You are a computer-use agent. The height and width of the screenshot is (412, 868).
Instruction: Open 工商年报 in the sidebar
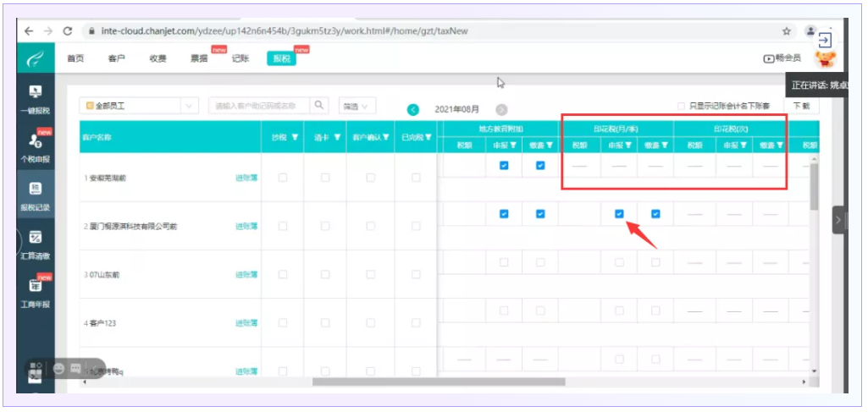click(35, 291)
